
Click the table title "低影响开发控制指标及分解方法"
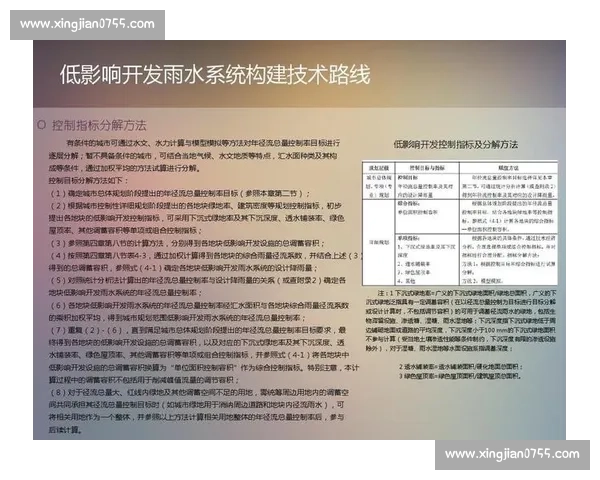coord(455,145)
